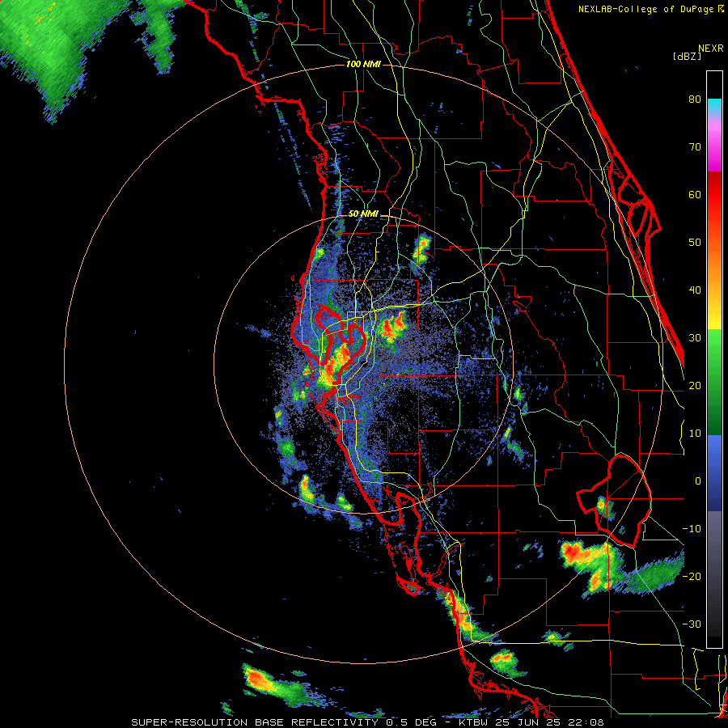Click the NEXR label above the scale
The image size is (728, 728).
710,48
